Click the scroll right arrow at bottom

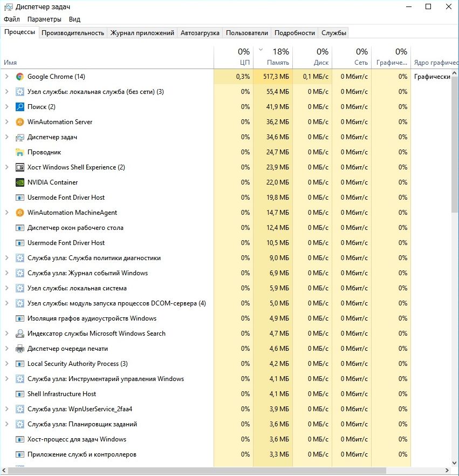[x=447, y=471]
